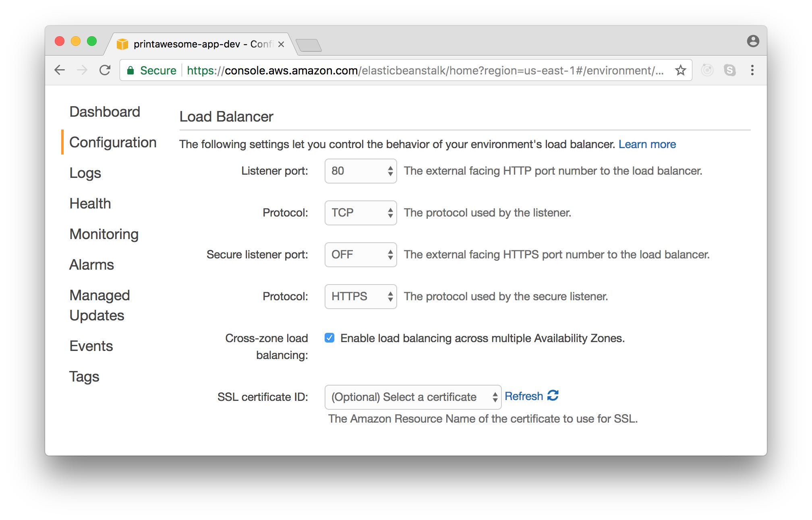Go to Dashboard in sidebar
The width and height of the screenshot is (812, 520).
pos(105,111)
